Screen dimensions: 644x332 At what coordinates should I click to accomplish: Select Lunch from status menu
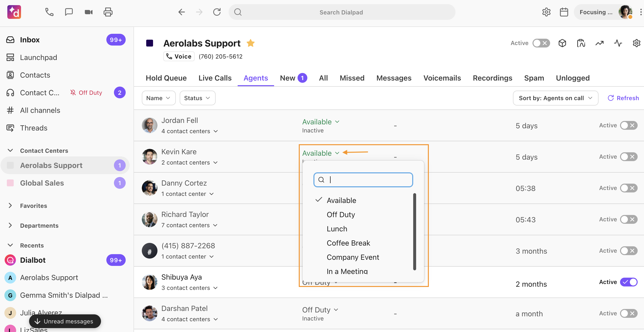click(x=337, y=229)
